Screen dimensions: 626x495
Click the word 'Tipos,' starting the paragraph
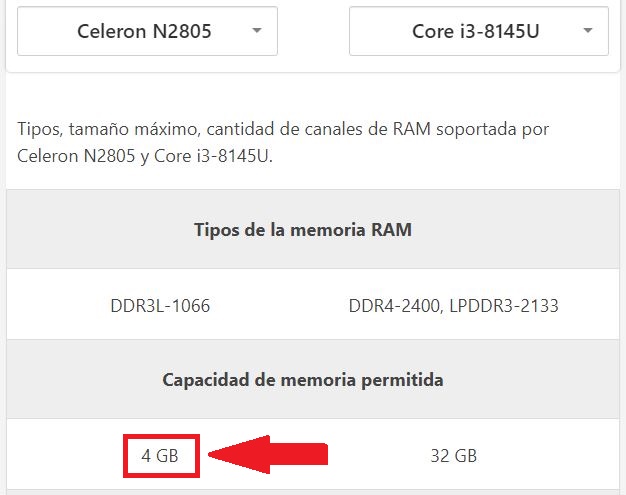click(40, 130)
